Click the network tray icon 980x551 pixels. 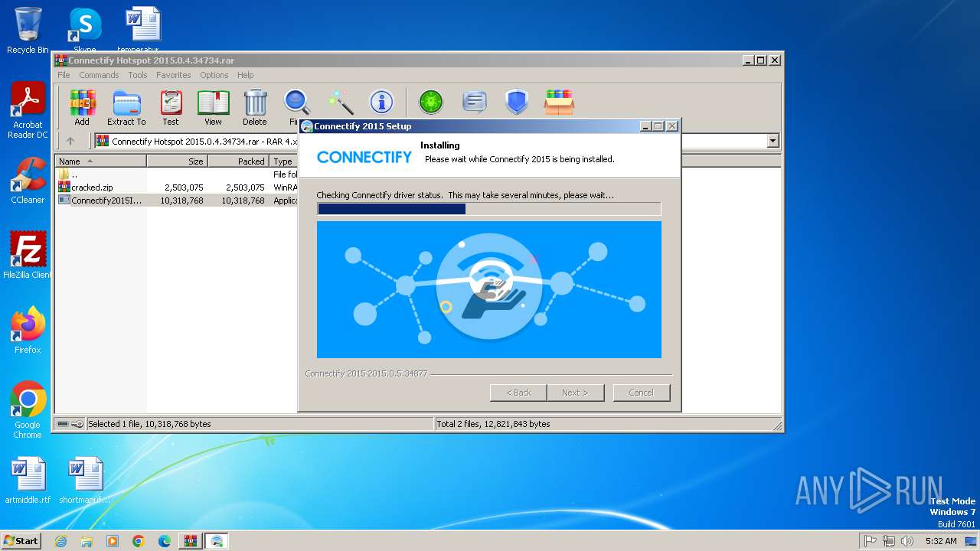[889, 541]
